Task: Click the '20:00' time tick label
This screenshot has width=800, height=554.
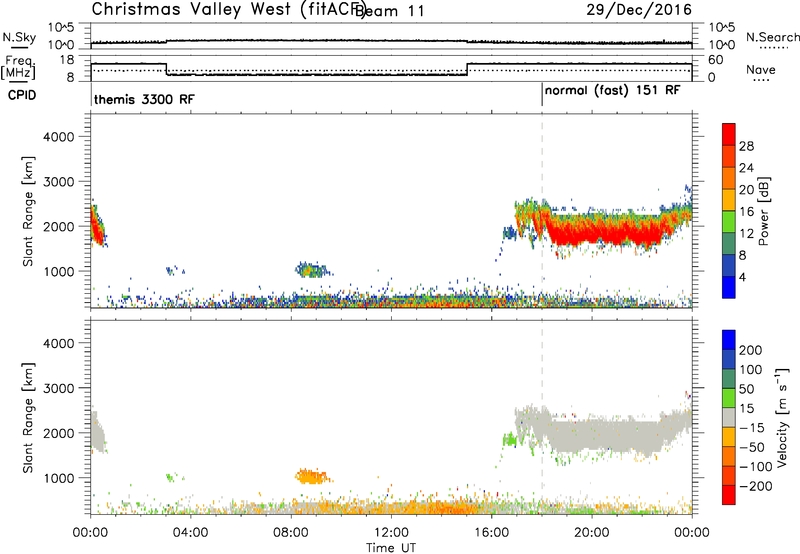Action: [x=591, y=533]
